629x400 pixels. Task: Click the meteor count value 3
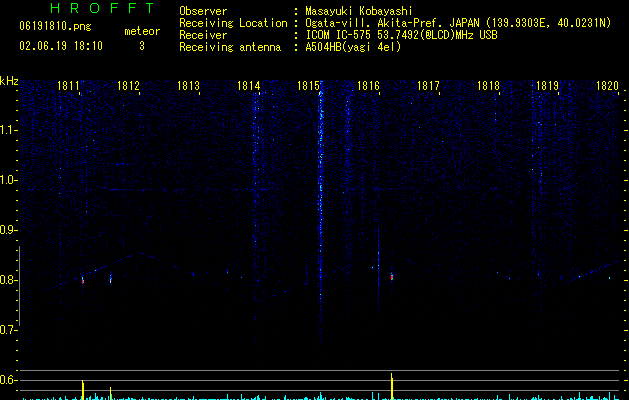coord(142,46)
